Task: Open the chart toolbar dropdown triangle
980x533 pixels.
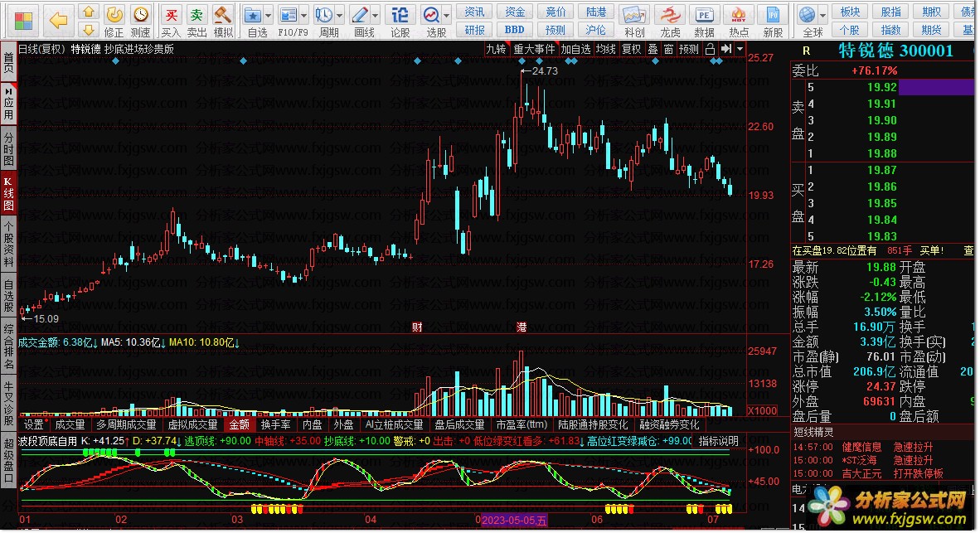Action: pos(740,50)
